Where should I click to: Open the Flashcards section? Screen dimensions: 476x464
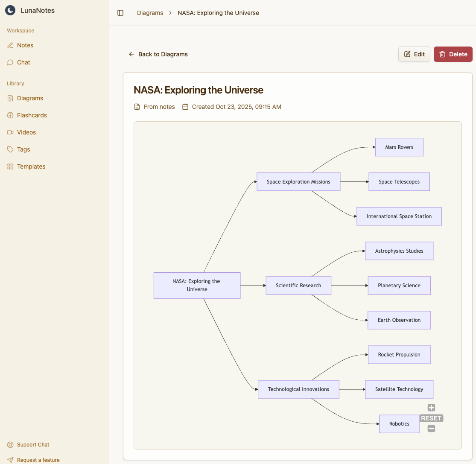[x=32, y=115]
